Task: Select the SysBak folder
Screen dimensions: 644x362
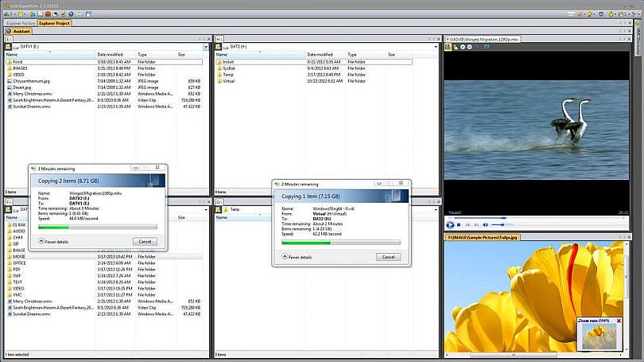Action: tap(314, 68)
